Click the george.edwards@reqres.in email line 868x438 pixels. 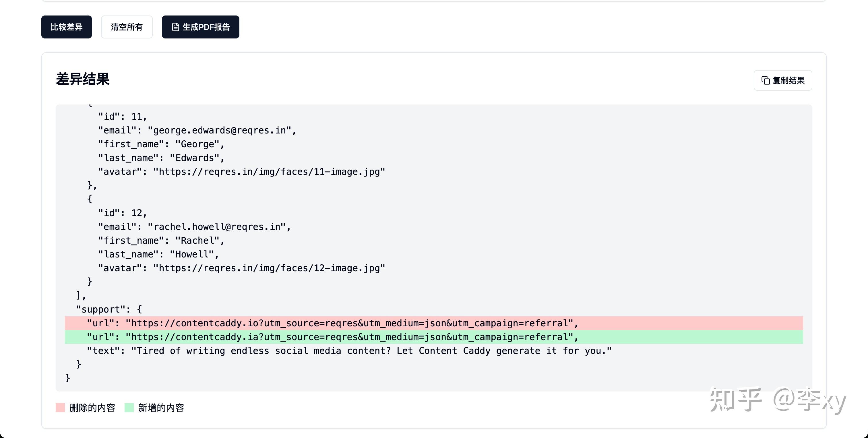(197, 130)
